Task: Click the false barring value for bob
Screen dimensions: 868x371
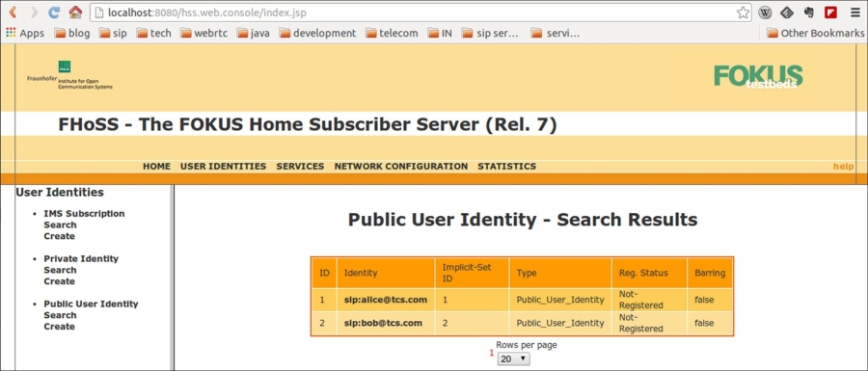Action: [704, 323]
